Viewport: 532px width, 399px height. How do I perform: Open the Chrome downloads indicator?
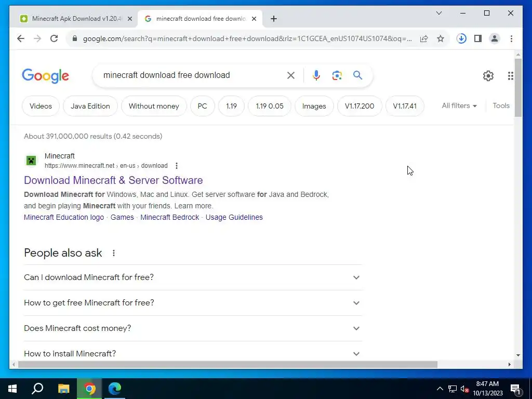[x=461, y=38]
